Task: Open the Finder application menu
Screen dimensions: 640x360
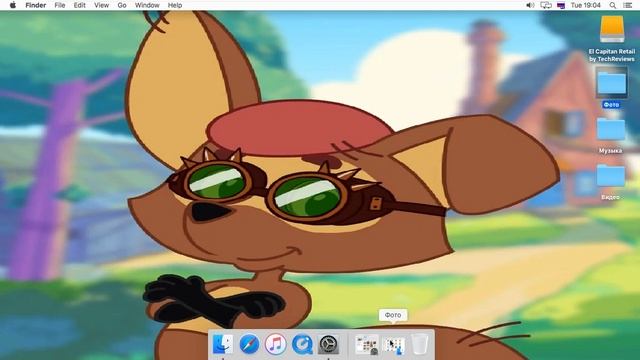Action: (x=36, y=5)
